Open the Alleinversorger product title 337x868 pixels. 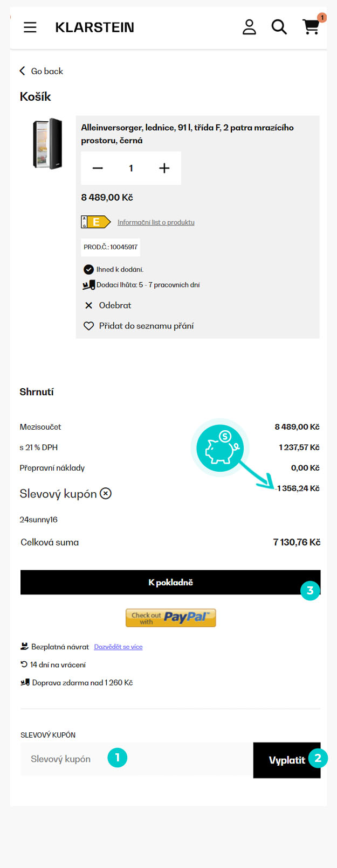[187, 134]
